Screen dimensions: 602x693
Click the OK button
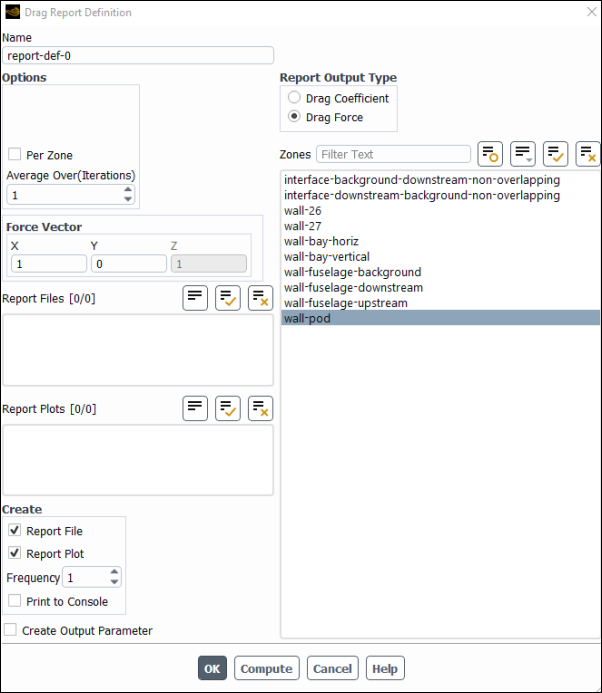click(x=212, y=668)
